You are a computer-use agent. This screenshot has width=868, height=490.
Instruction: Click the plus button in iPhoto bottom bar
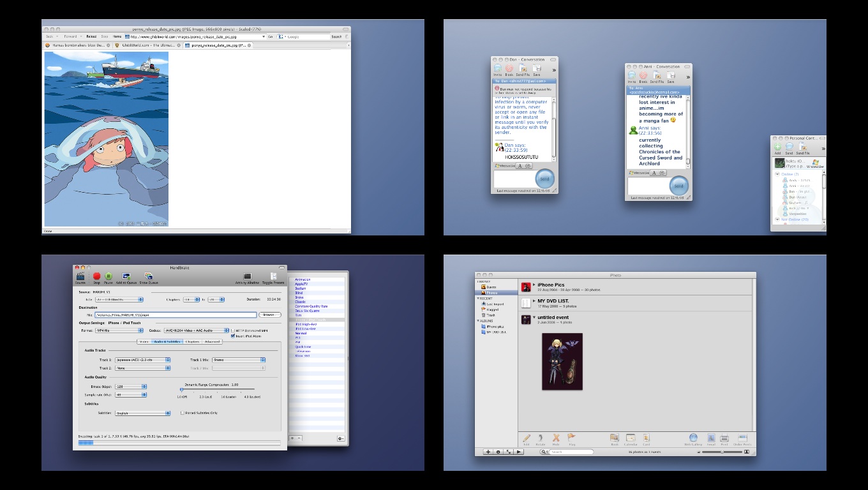[488, 452]
